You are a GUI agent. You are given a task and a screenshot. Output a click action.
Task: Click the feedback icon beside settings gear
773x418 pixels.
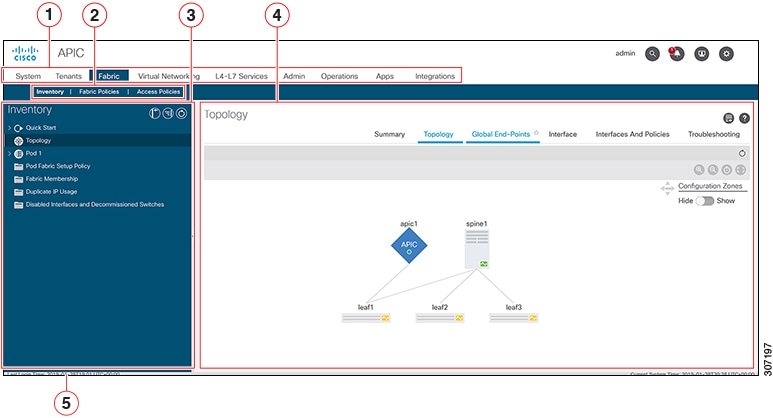(x=702, y=54)
